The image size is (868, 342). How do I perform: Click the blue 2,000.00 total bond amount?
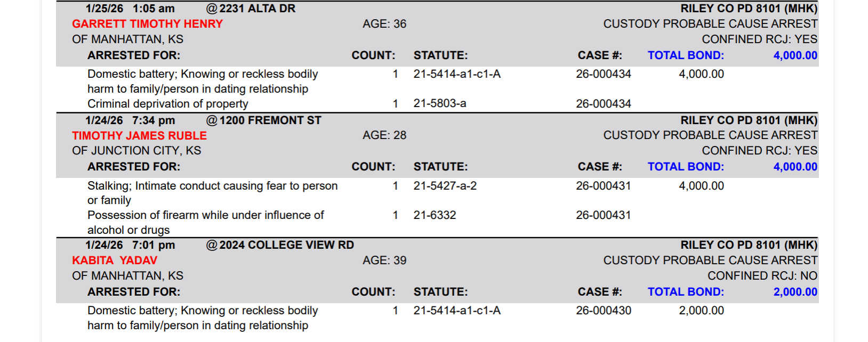point(795,292)
